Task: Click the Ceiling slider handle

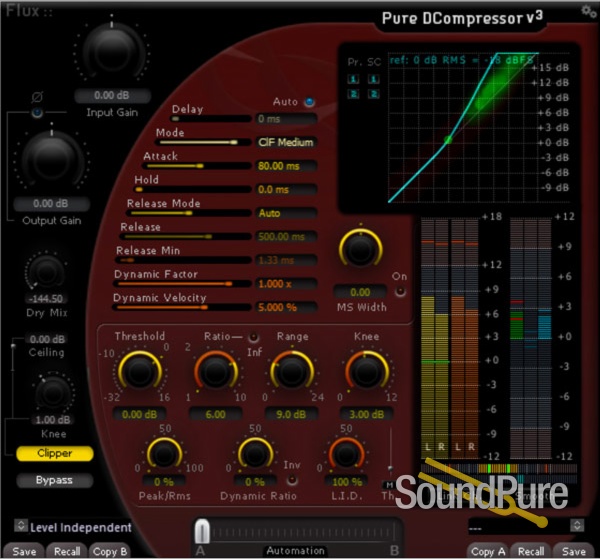Action: [13, 346]
